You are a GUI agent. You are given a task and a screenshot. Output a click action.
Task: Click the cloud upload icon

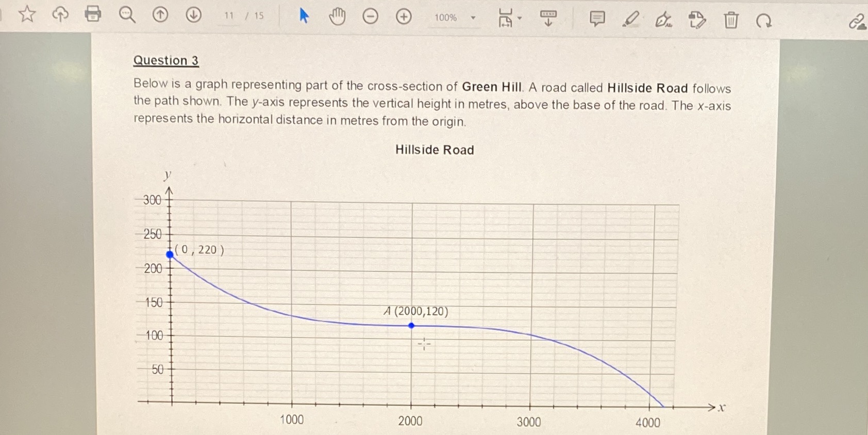click(x=60, y=14)
